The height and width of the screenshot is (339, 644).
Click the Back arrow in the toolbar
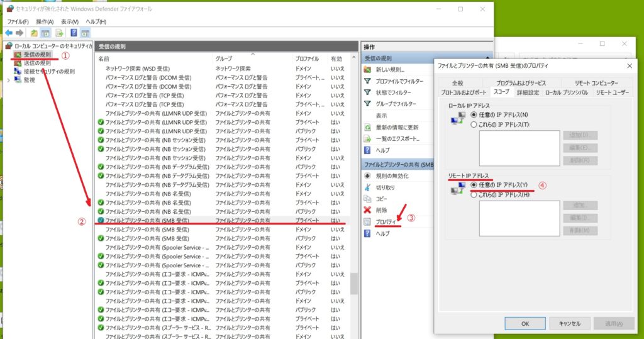(x=9, y=33)
